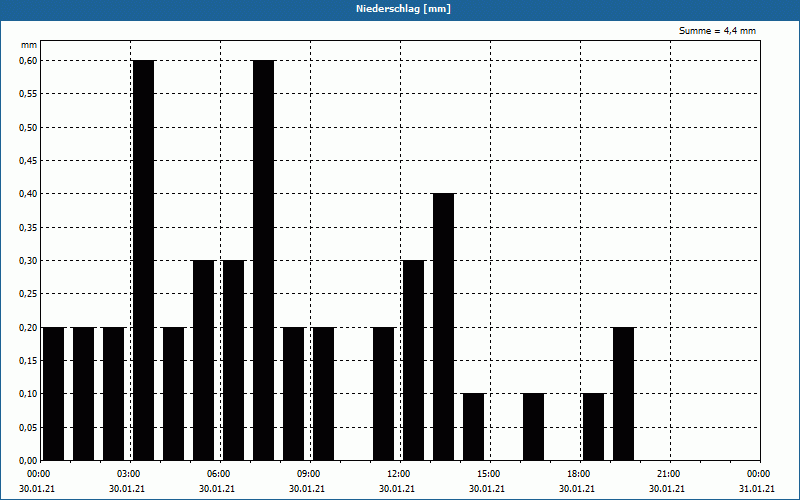Select the 0,30 bar just before 06:00
The image size is (800, 500).
click(204, 360)
